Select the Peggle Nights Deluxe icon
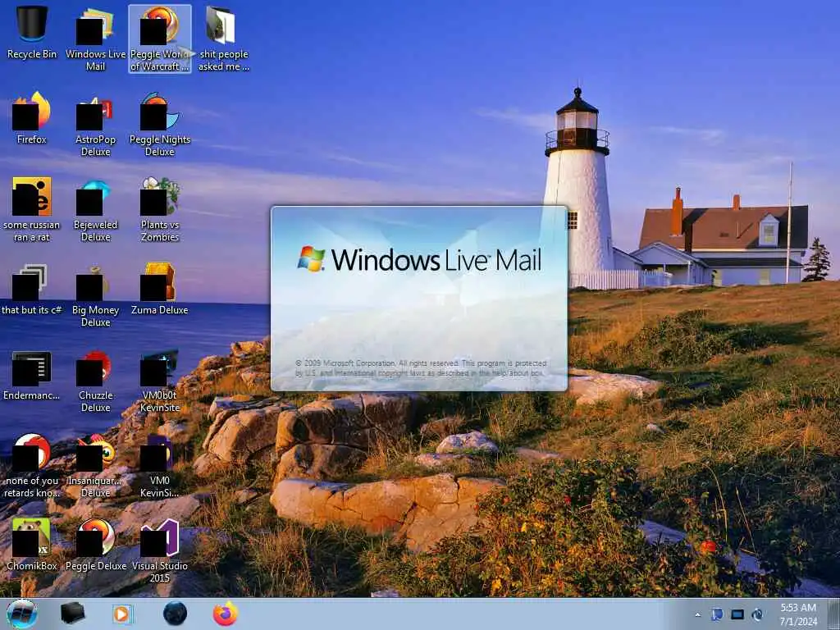Screen dimensions: 840x630 tap(160, 125)
